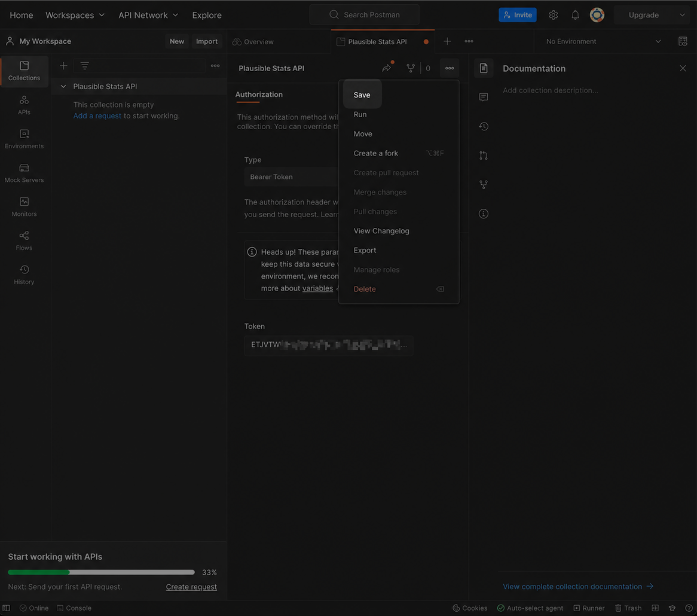This screenshot has width=697, height=616.
Task: Open the Pull requests pane icon
Action: click(484, 155)
